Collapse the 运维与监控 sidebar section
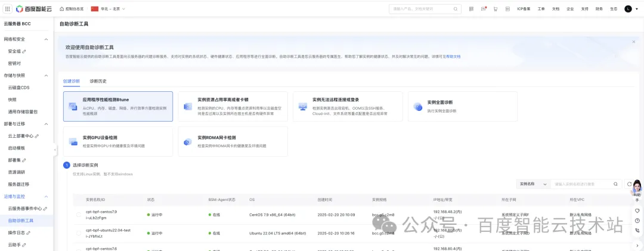The image size is (644, 251). click(x=46, y=196)
